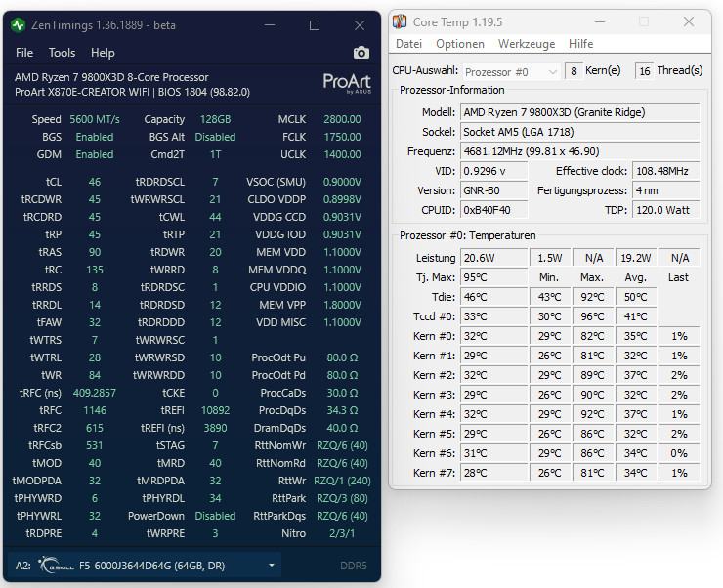
Task: Click the Effective clock value 108.48MHz
Action: point(665,171)
